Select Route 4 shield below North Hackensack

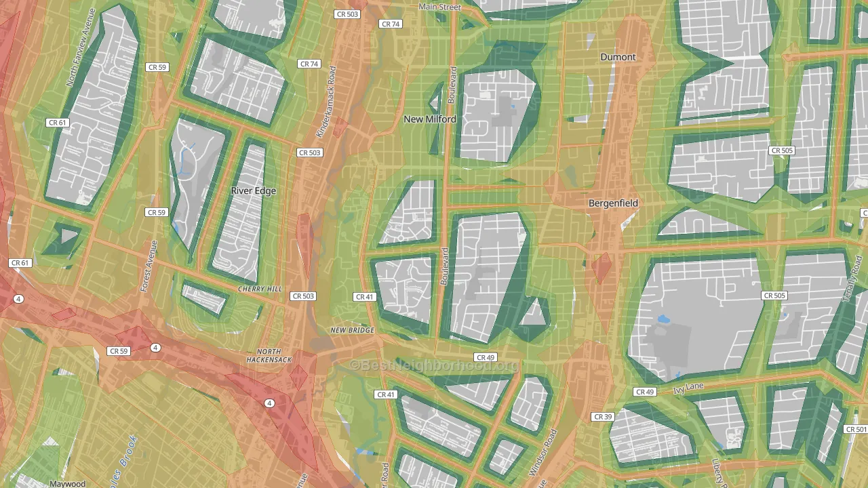click(x=270, y=403)
